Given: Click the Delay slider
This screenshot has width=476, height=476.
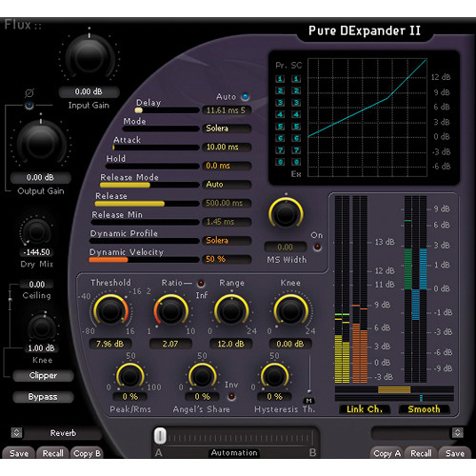Looking at the screenshot, I should pos(167,110).
